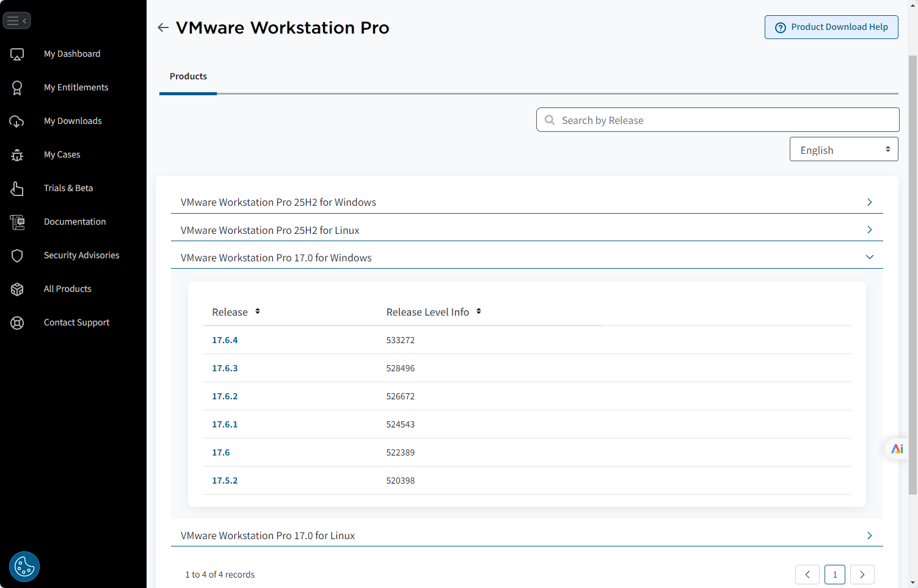Click VMware Workstation Pro 17.0 for Linux title
This screenshot has width=918, height=588.
point(268,535)
